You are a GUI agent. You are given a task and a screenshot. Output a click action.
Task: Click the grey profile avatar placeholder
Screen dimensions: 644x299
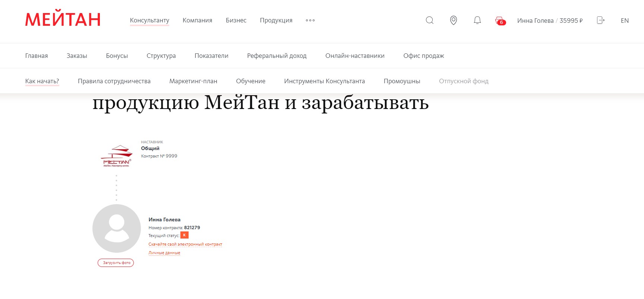[117, 228]
